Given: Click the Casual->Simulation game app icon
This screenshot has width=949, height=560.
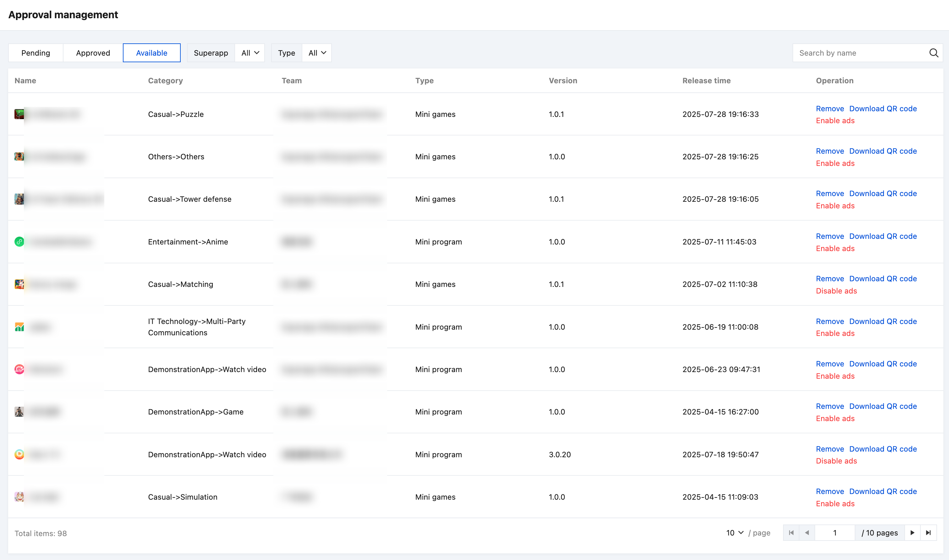Looking at the screenshot, I should 19,497.
